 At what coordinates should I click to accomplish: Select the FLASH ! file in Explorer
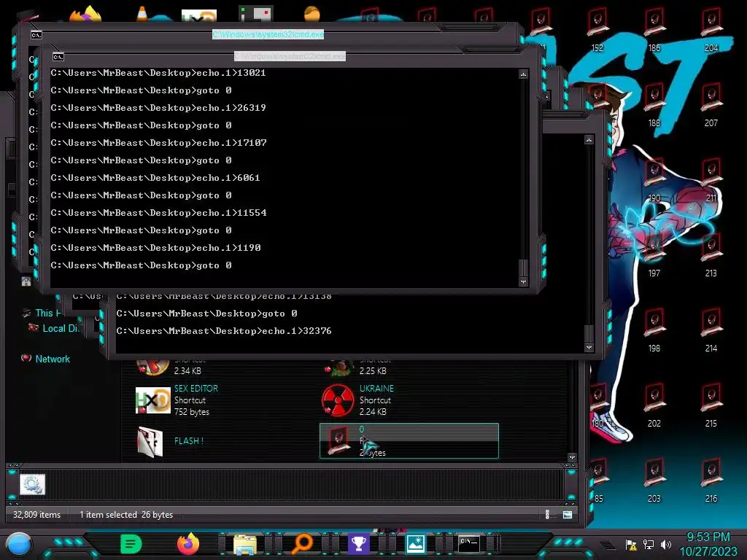pyautogui.click(x=171, y=441)
